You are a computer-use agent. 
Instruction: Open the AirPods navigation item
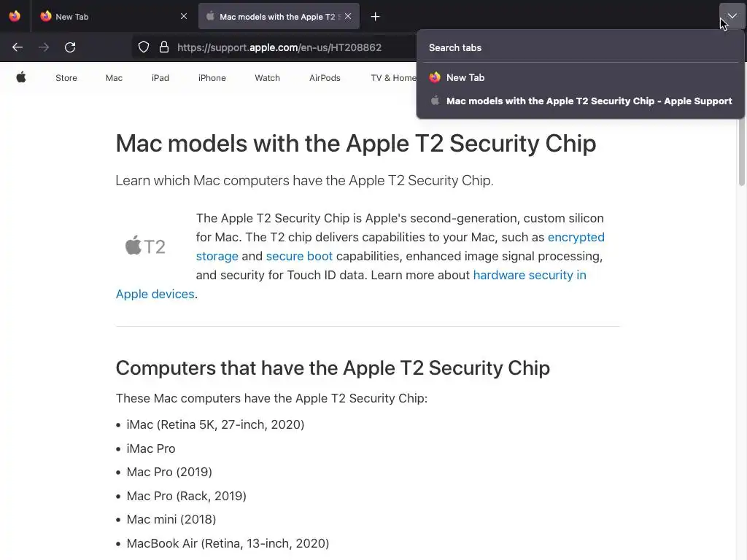click(325, 78)
